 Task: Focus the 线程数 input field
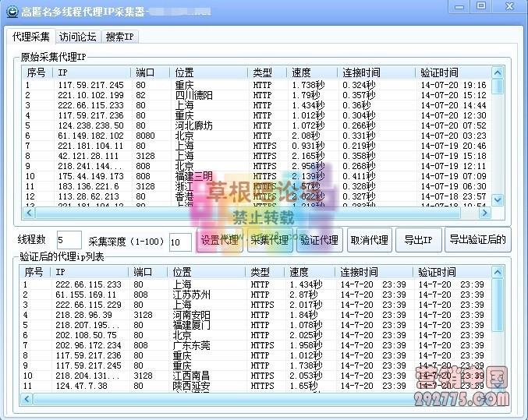pyautogui.click(x=69, y=240)
